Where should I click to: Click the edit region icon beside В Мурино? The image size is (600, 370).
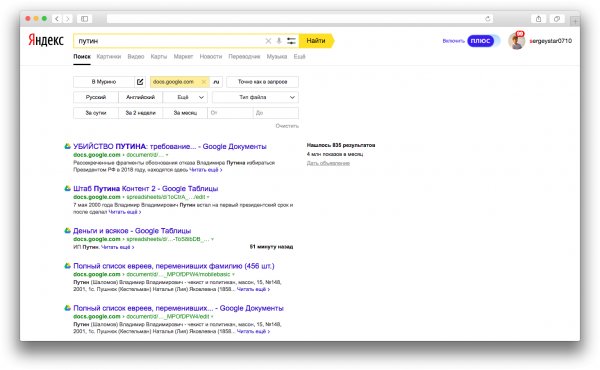(140, 82)
